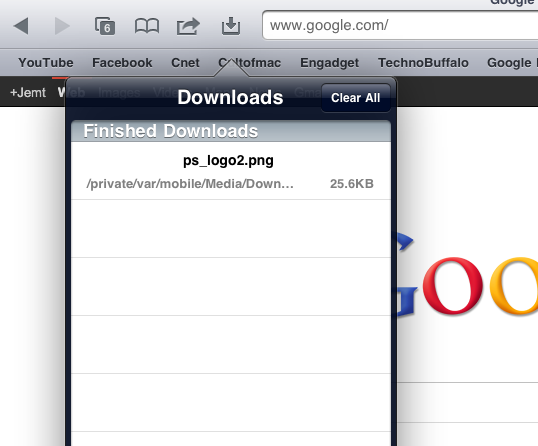Select the ps_logo2.png download entry

pyautogui.click(x=231, y=171)
